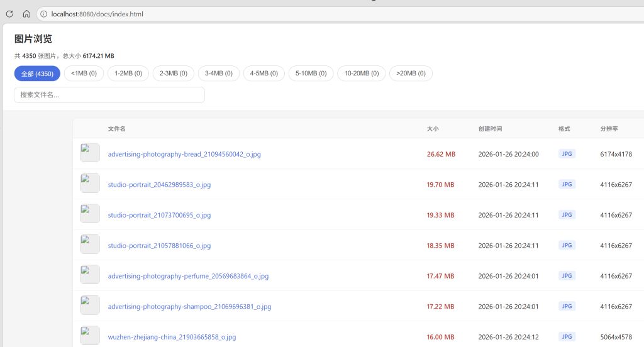This screenshot has width=644, height=347.
Task: Filter images by 3-4MB (0)
Action: (x=218, y=74)
